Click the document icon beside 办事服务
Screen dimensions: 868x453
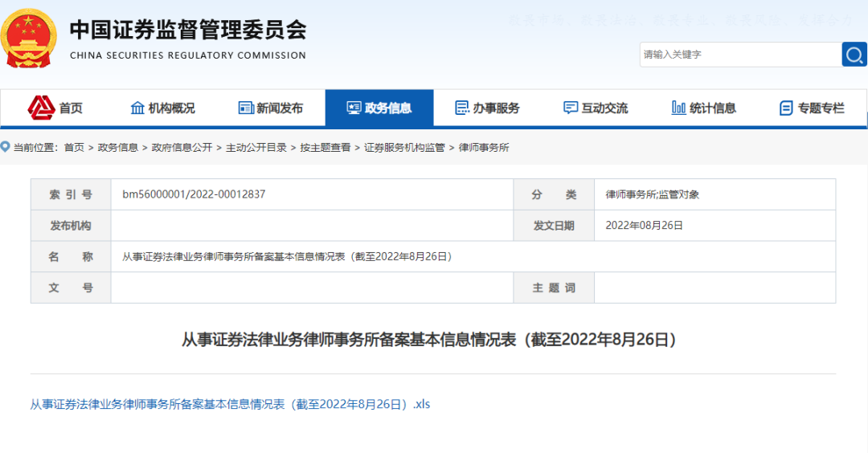[x=462, y=108]
